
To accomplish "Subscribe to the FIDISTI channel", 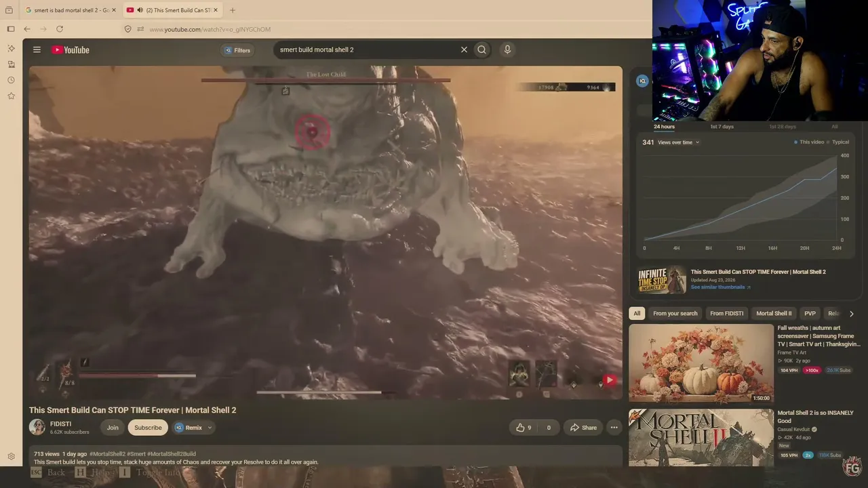I will (148, 428).
